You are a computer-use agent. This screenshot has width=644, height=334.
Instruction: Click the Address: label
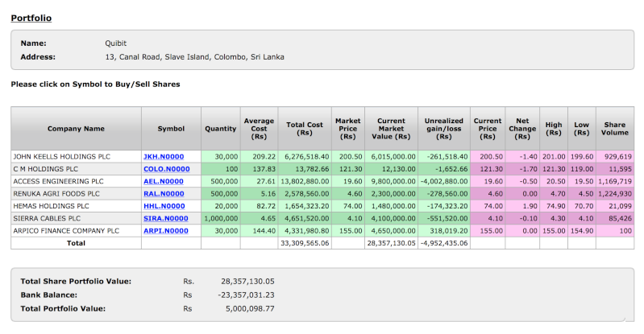[x=38, y=57]
